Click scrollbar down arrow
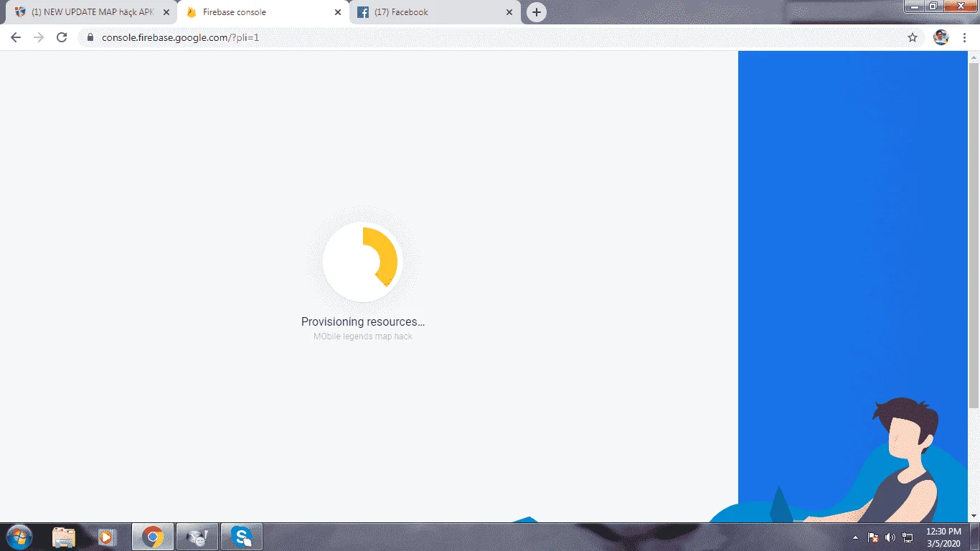980x551 pixels. coord(974,516)
